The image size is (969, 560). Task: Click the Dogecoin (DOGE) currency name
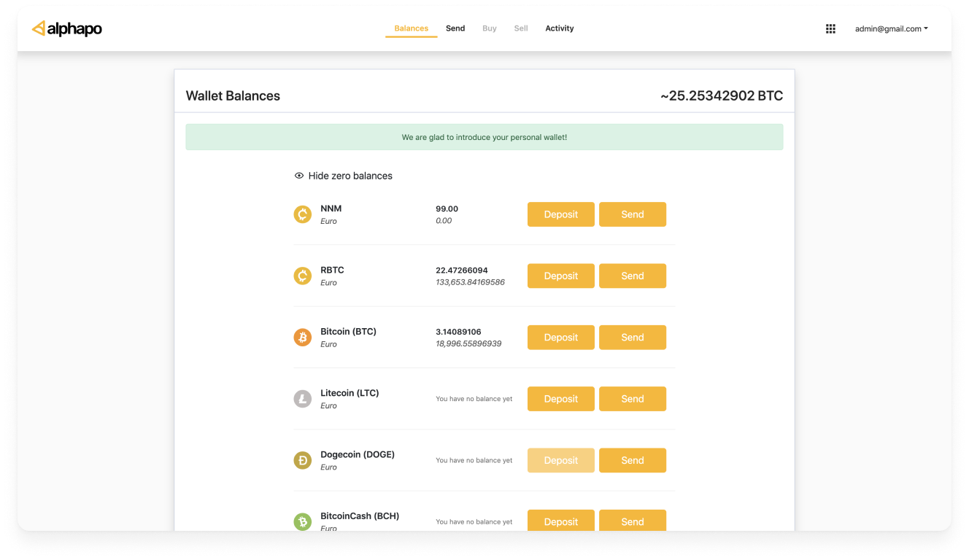click(358, 454)
